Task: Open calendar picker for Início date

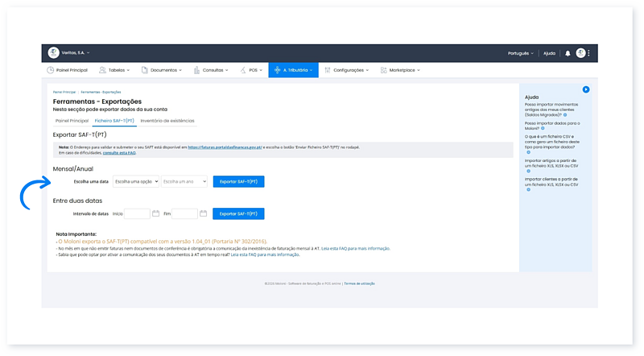Action: click(x=155, y=213)
